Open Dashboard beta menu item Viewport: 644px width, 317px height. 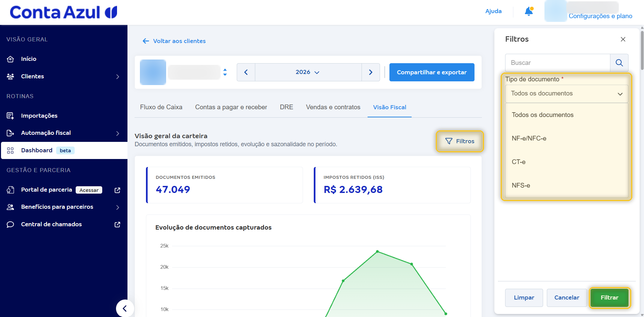pyautogui.click(x=64, y=151)
